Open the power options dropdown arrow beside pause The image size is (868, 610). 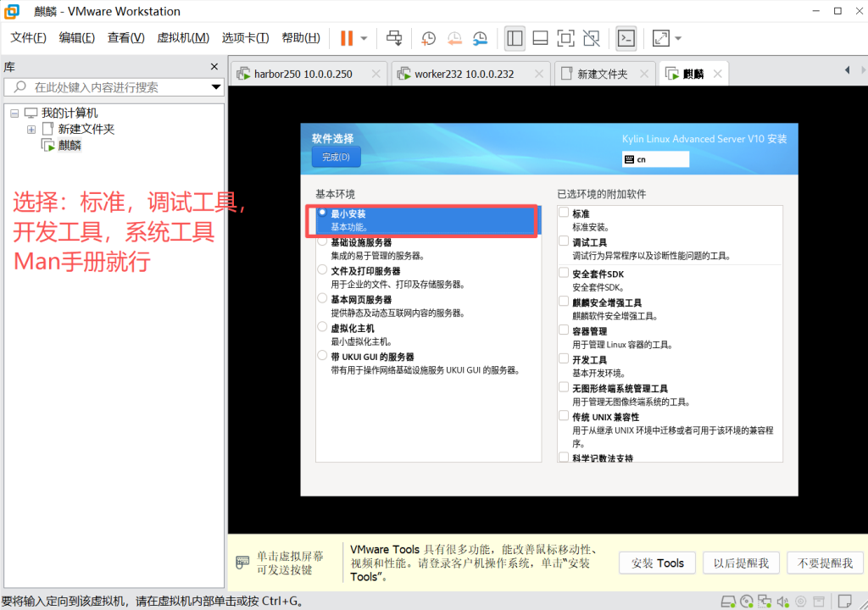[x=364, y=38]
